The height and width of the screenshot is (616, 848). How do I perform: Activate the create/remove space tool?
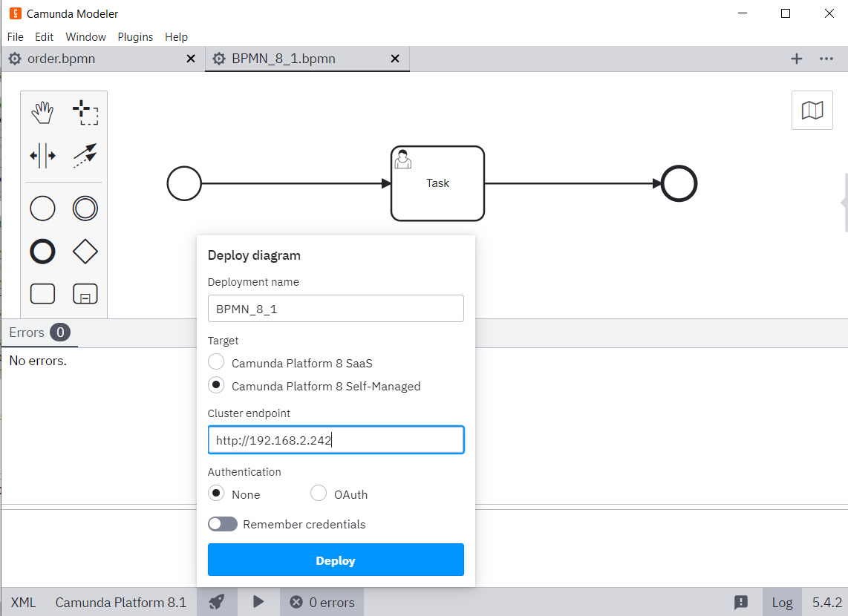click(x=42, y=156)
